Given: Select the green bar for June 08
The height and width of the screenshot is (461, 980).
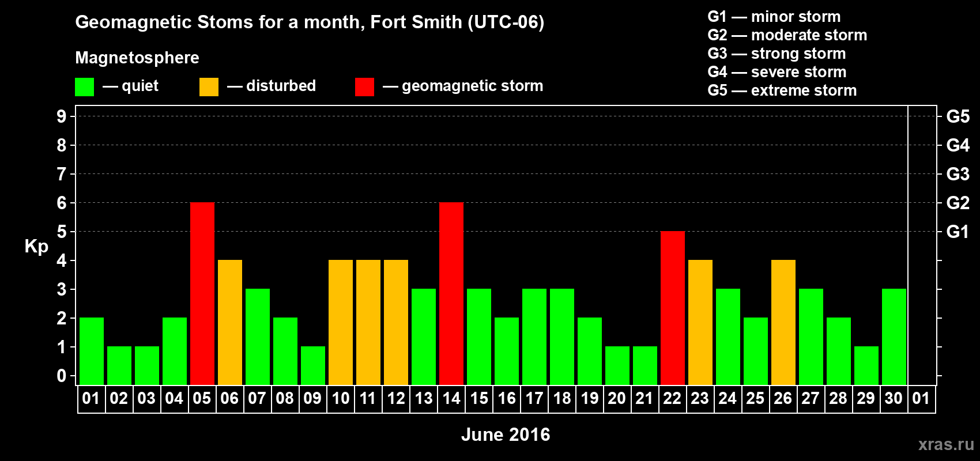Looking at the screenshot, I should (285, 352).
